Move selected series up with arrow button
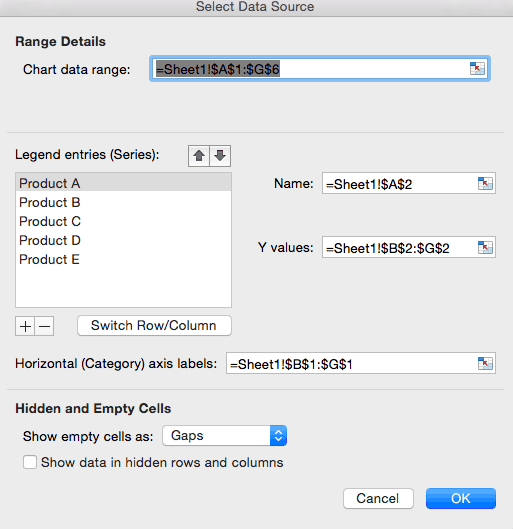 (x=199, y=156)
